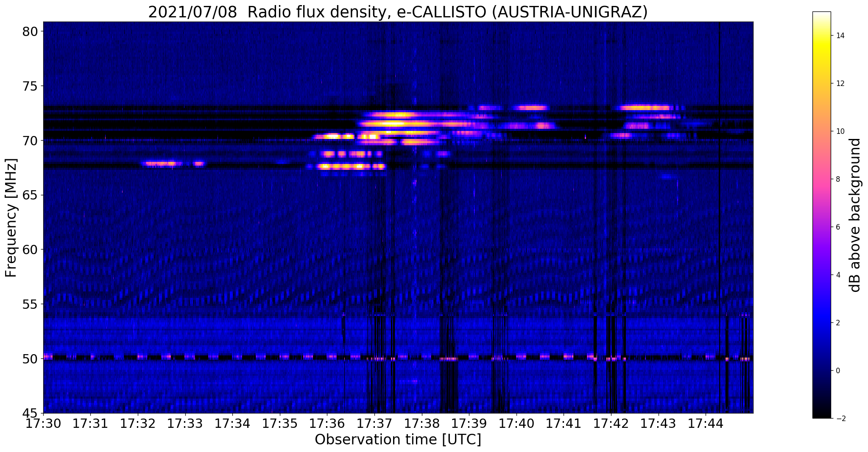Select the 17:43 time tick label
This screenshot has height=452, width=868.
click(659, 423)
